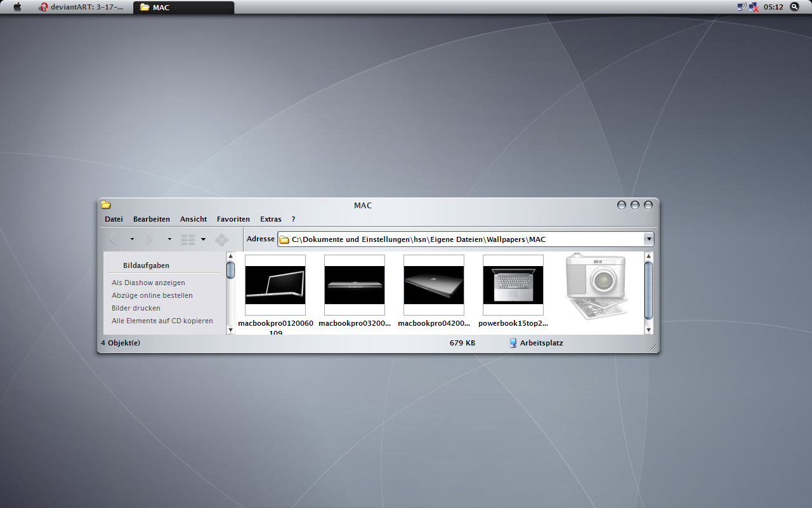Switch to the deviantART taskbar window
The width and height of the screenshot is (812, 508).
tap(81, 8)
